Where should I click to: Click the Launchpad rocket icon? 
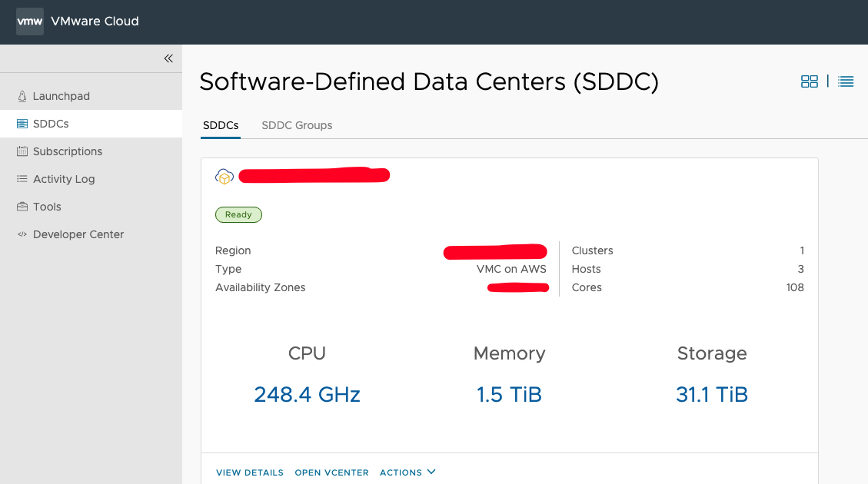pos(22,97)
